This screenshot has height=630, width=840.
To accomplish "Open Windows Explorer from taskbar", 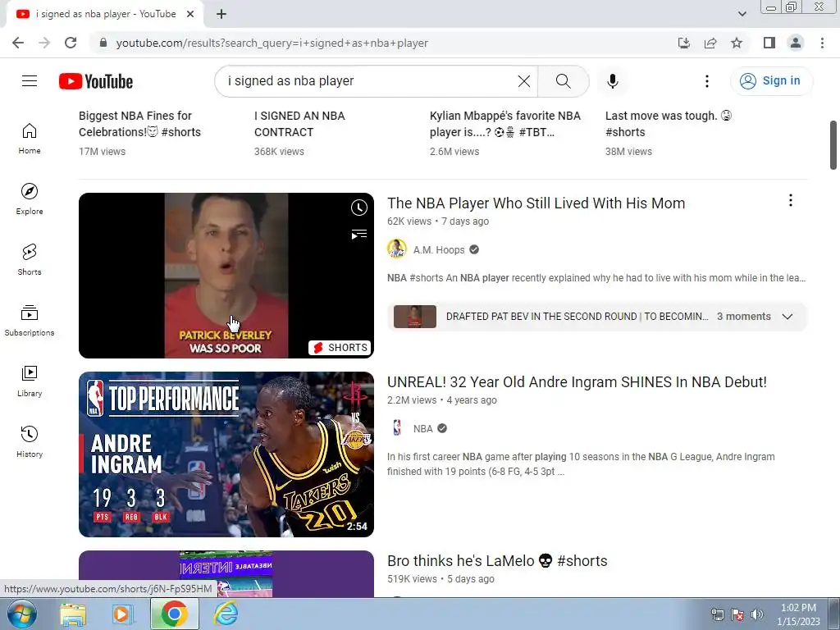I will tap(73, 614).
